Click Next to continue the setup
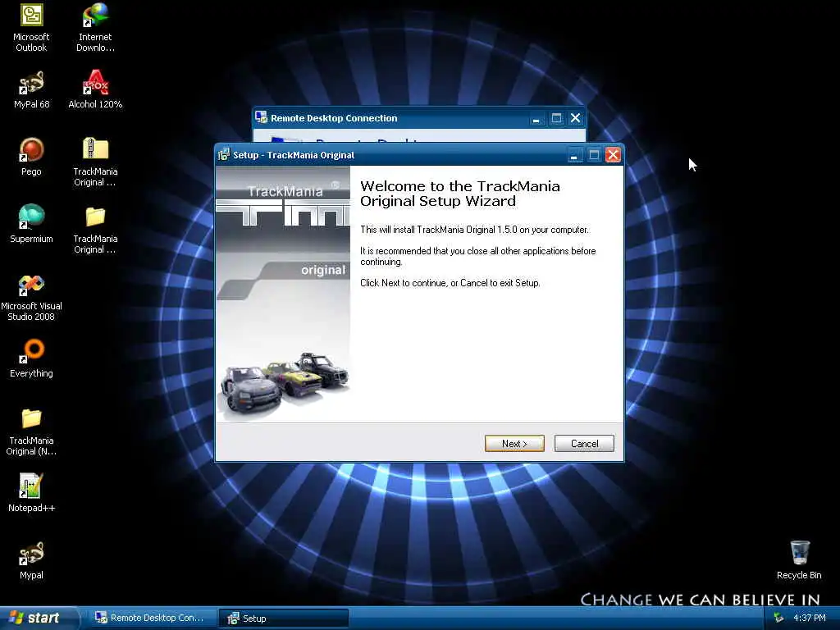 pyautogui.click(x=514, y=444)
